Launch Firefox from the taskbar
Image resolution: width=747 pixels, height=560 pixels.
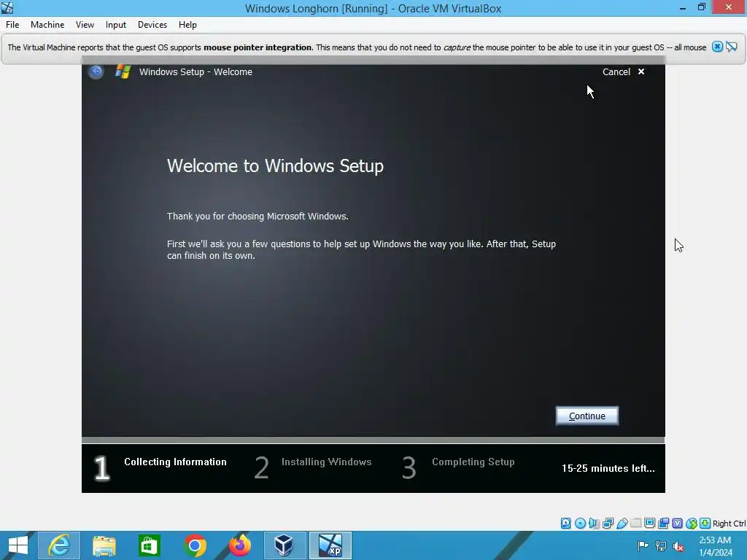(x=239, y=545)
